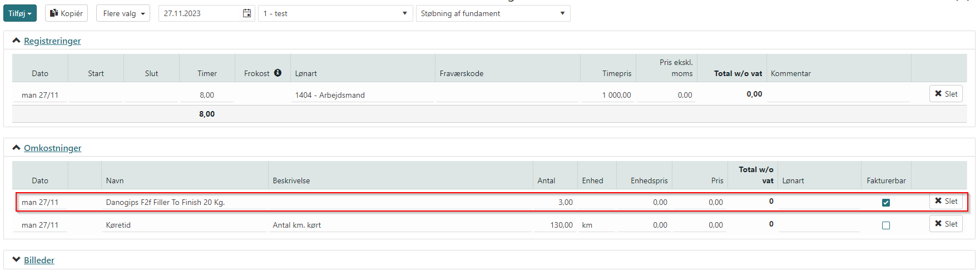Open the '1 - test' project dropdown

coord(335,13)
